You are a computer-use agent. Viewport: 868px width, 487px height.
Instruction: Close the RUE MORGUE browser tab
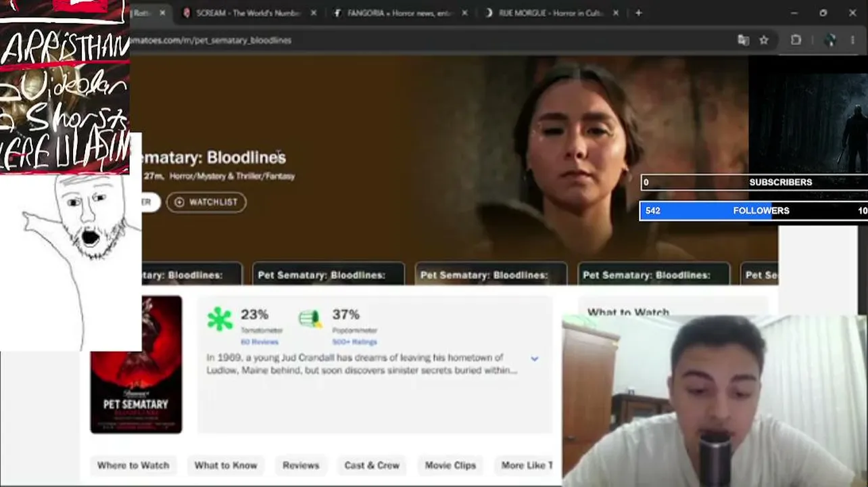point(615,13)
